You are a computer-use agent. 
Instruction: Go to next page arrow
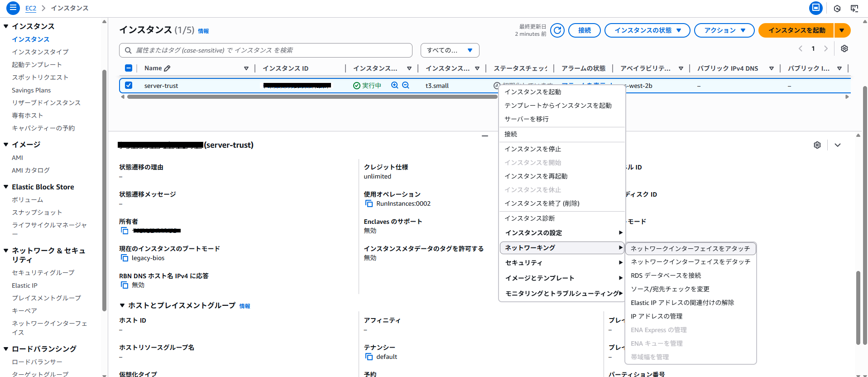point(826,48)
